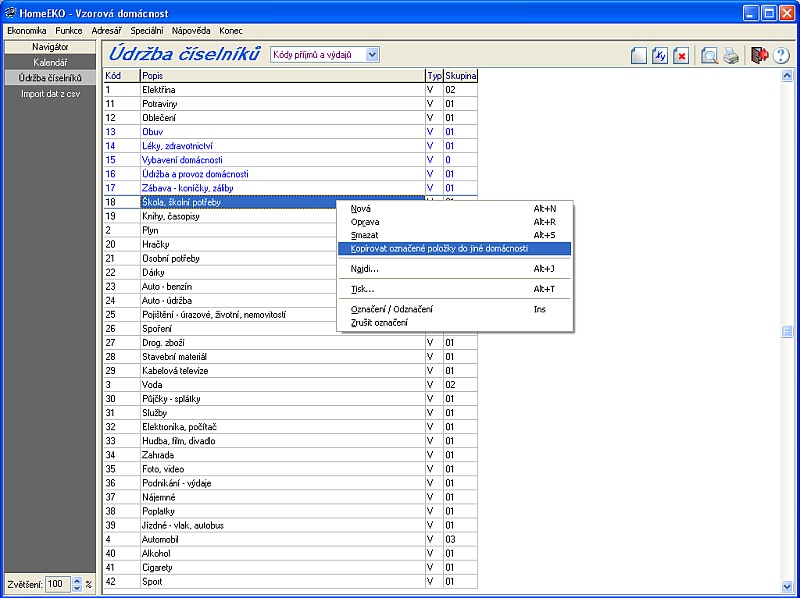Image resolution: width=800 pixels, height=598 pixels.
Task: Click the vertical scrollbar down arrow
Action: pos(787,586)
